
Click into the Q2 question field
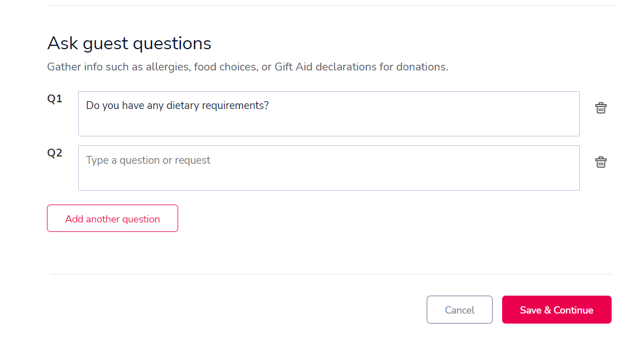point(328,168)
